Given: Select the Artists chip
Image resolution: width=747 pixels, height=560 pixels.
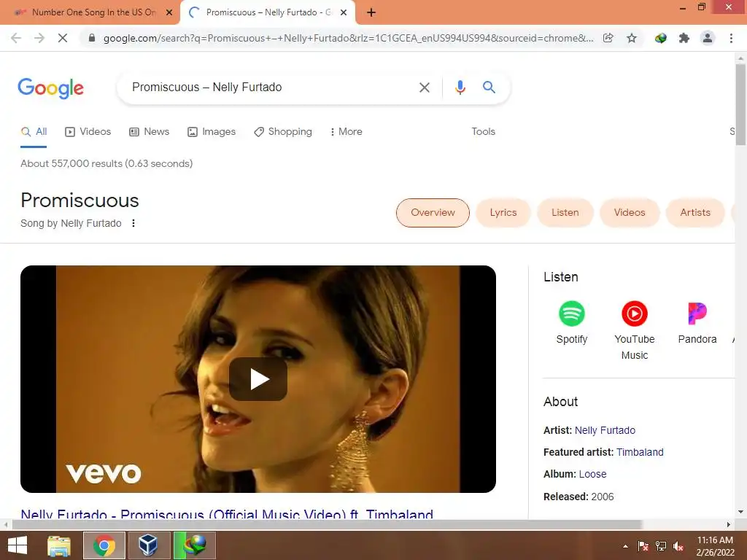Looking at the screenshot, I should coord(695,213).
